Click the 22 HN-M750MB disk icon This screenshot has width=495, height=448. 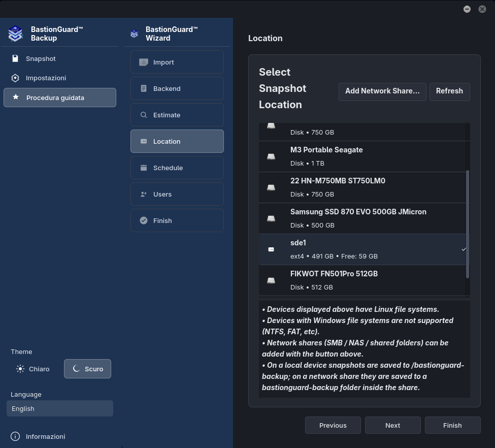(x=271, y=187)
